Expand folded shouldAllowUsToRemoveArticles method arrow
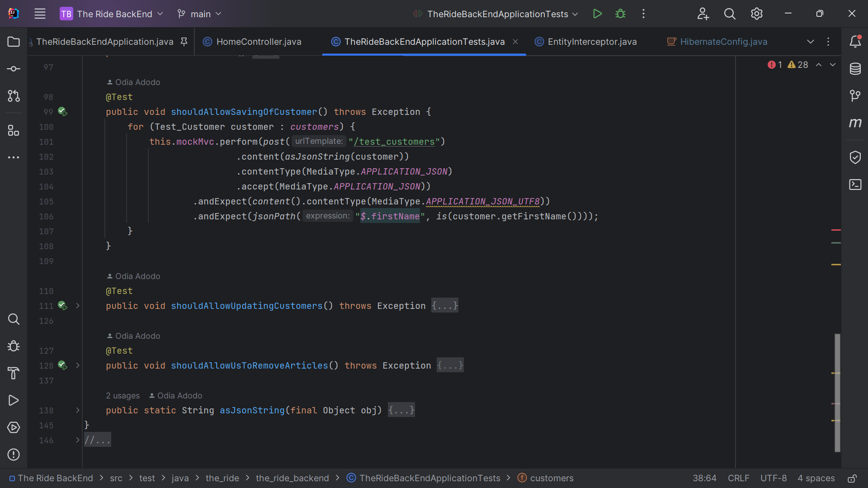The image size is (868, 488). point(78,365)
